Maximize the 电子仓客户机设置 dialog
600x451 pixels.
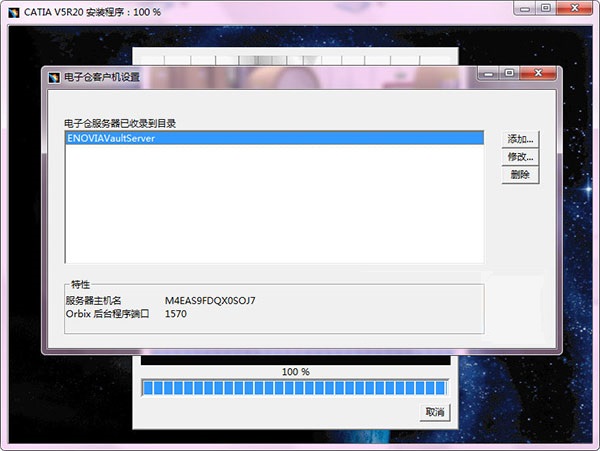(x=509, y=73)
